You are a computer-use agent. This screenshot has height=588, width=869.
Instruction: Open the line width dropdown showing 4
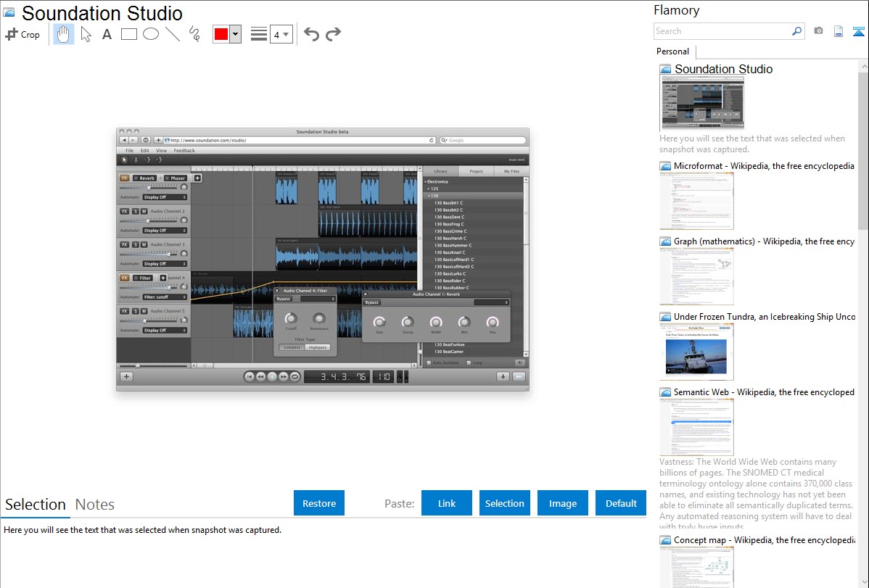tap(281, 34)
